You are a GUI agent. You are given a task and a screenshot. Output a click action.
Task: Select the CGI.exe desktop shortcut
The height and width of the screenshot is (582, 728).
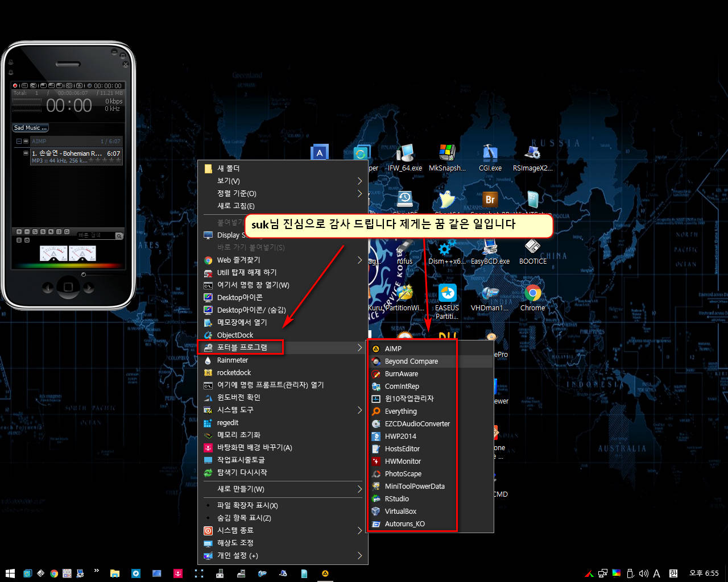point(490,157)
